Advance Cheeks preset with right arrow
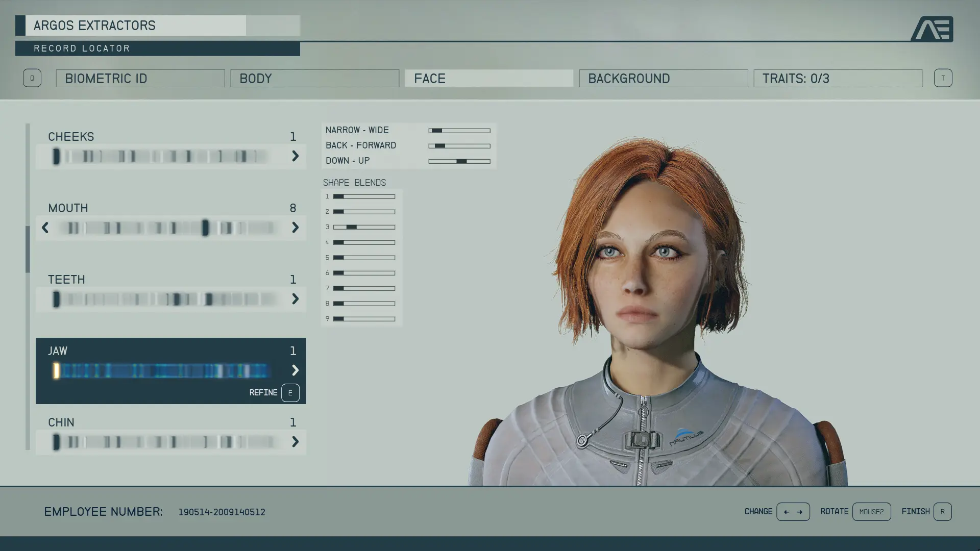980x551 pixels. pyautogui.click(x=295, y=156)
